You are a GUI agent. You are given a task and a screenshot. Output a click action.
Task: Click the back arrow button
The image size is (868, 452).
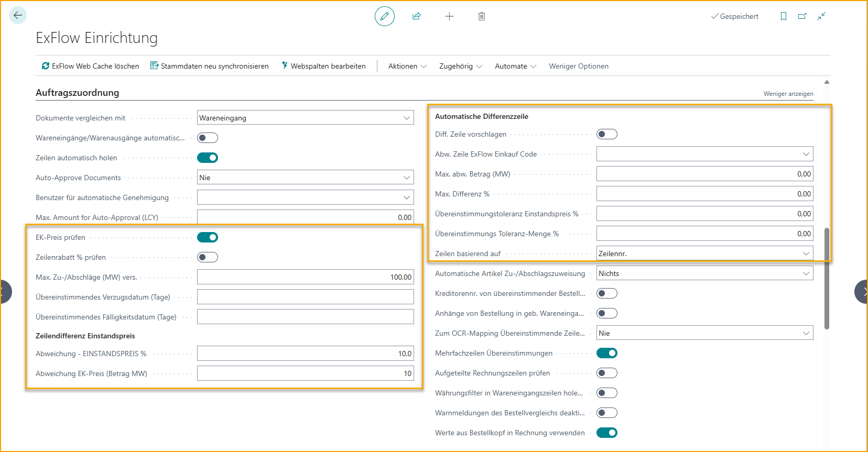[18, 15]
